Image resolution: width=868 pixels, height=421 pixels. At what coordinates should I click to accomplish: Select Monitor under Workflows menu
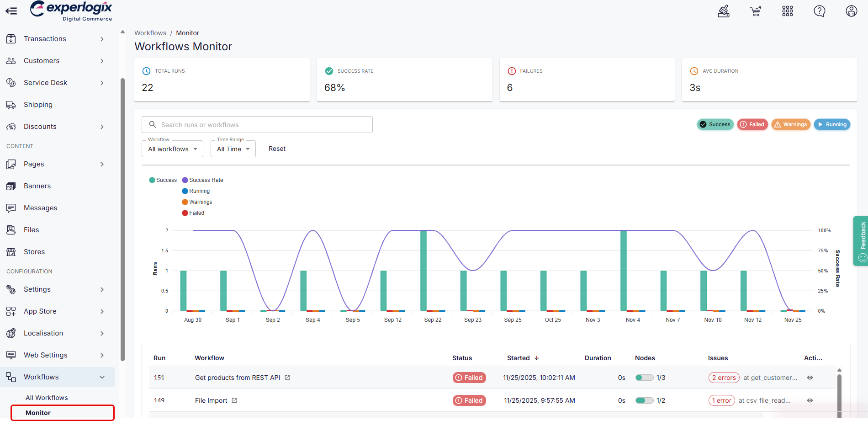coord(38,412)
